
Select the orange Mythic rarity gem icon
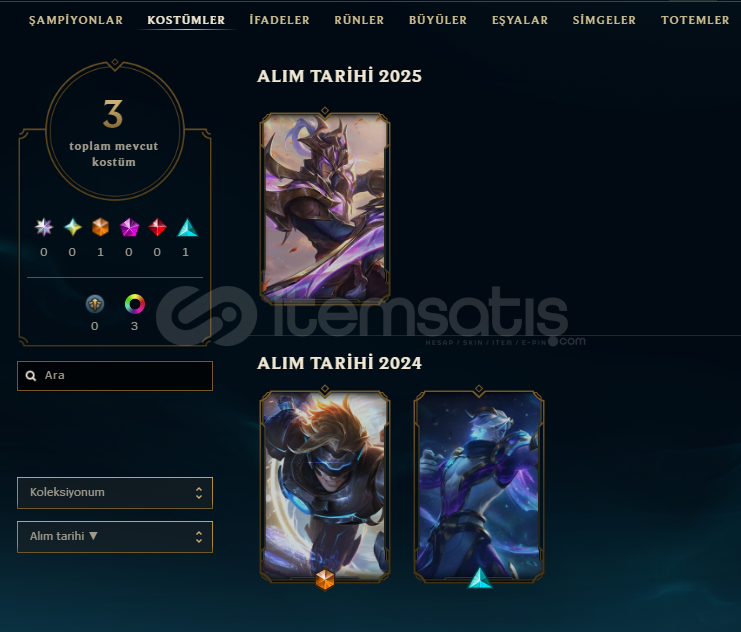[x=100, y=227]
